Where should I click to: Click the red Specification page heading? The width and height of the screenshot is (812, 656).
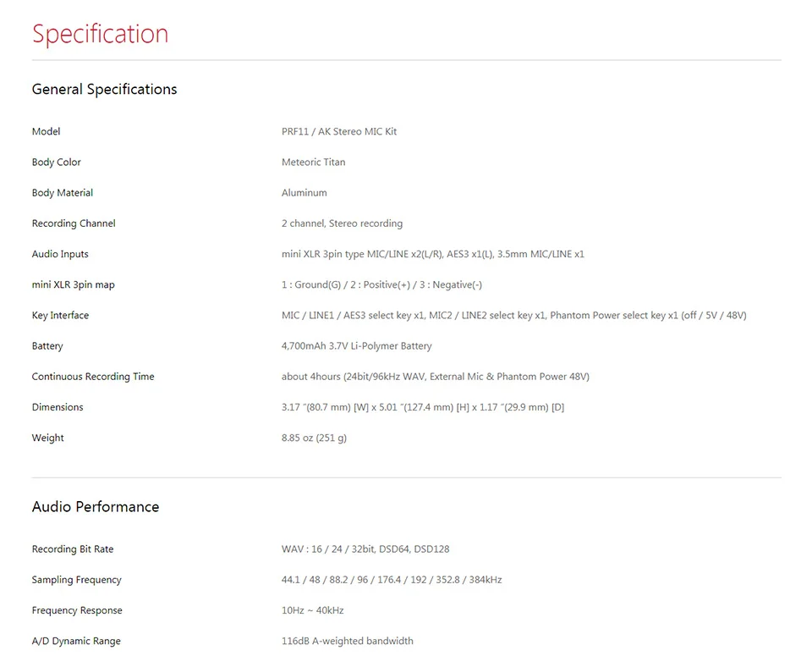click(100, 34)
